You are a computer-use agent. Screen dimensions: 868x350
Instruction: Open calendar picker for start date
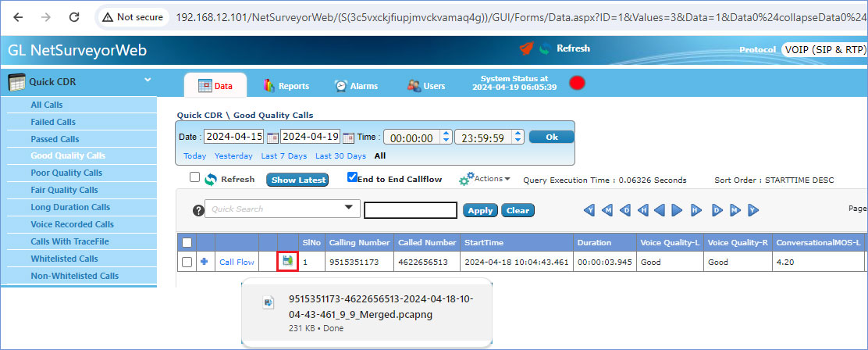coord(273,137)
